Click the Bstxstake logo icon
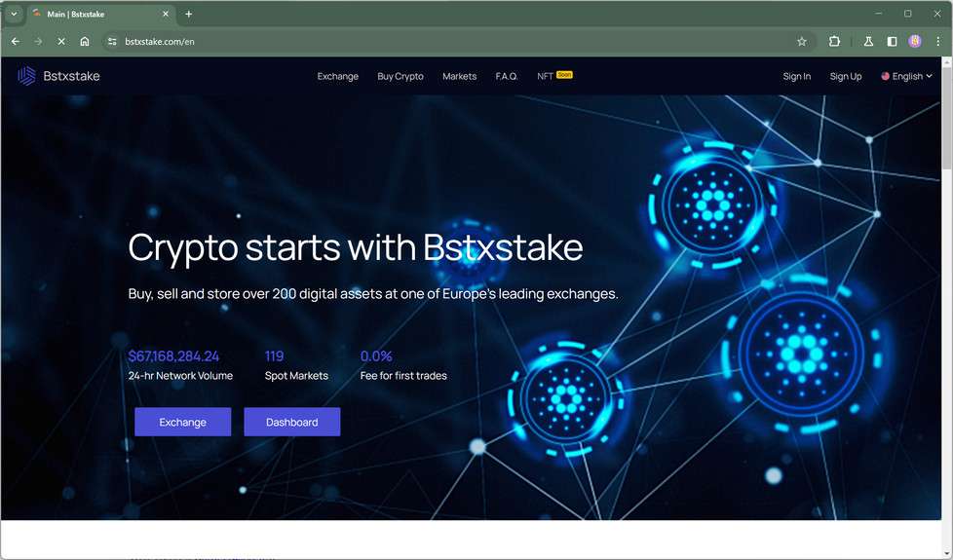This screenshot has width=953, height=560. coord(26,76)
